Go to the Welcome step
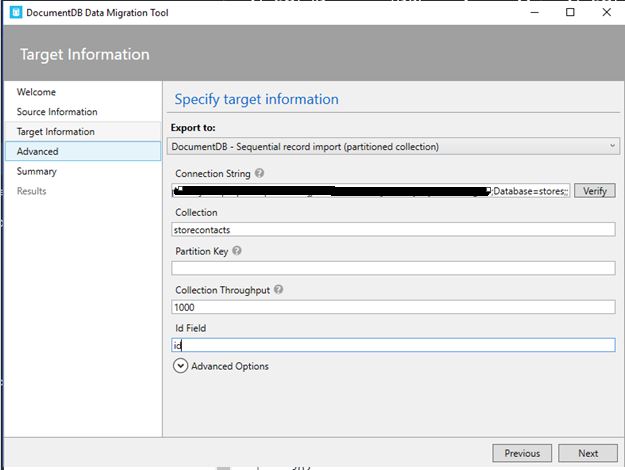Screen dimensions: 625x470 tap(83, 92)
